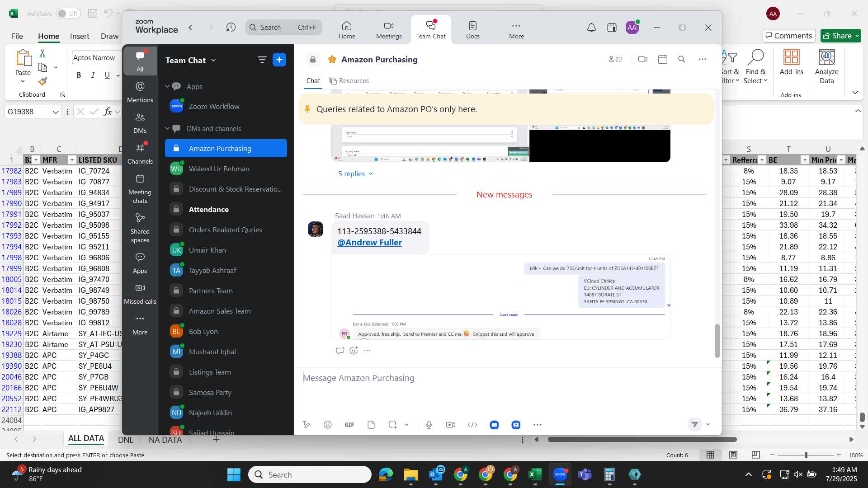The image size is (868, 488).
Task: Toggle Italic formatting in Excel
Action: point(93,75)
